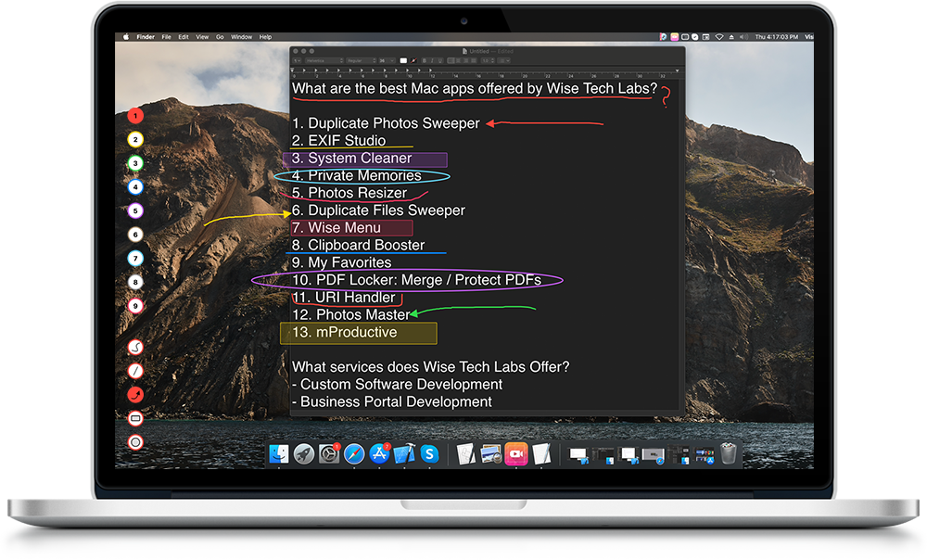The width and height of the screenshot is (927, 560).
Task: Select the straight line drawing tool
Action: pos(135,371)
